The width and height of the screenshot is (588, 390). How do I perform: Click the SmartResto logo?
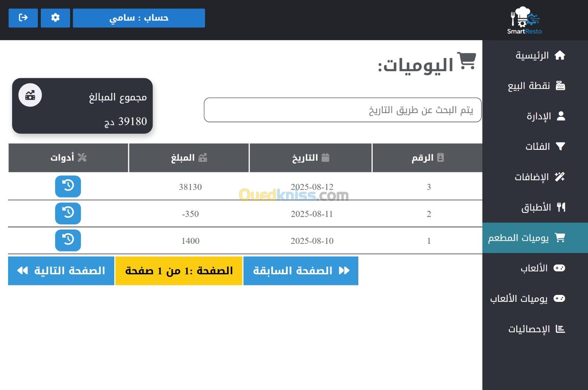[x=524, y=20]
